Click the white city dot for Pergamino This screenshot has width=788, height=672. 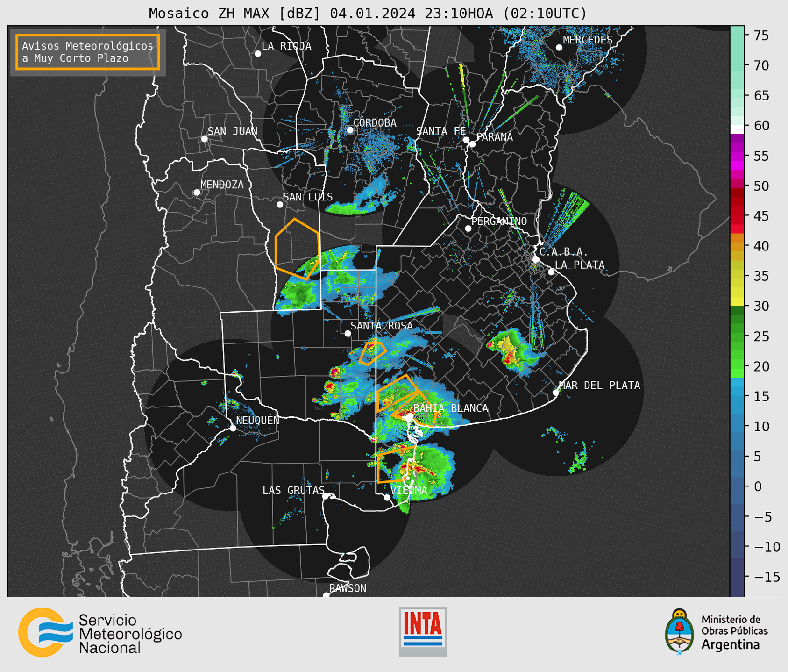tap(468, 229)
